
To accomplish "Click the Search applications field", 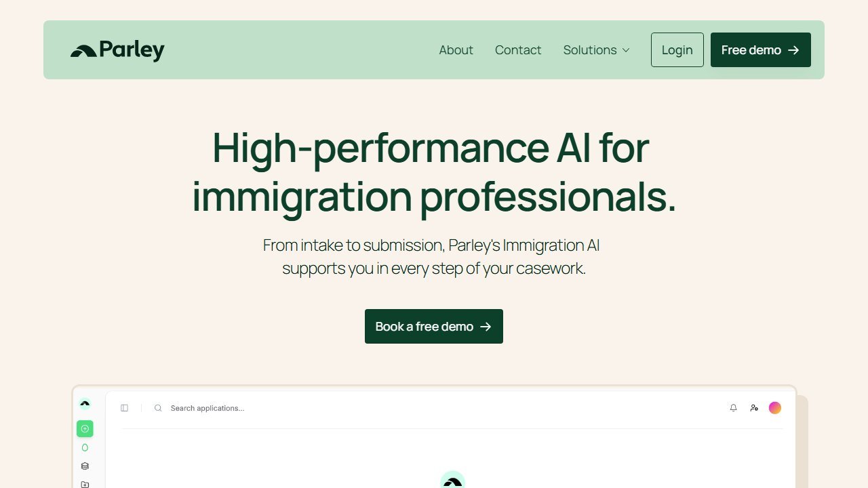I will pos(208,408).
